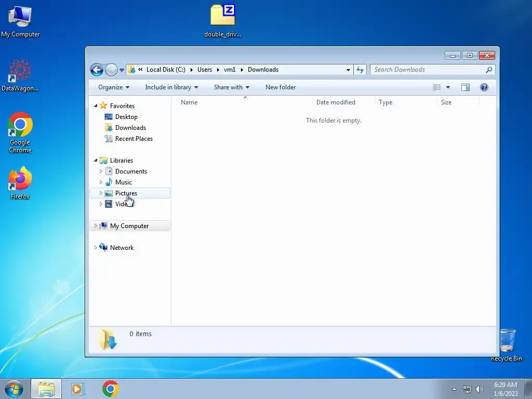The height and width of the screenshot is (399, 532).
Task: Open Explorer help
Action: (484, 87)
